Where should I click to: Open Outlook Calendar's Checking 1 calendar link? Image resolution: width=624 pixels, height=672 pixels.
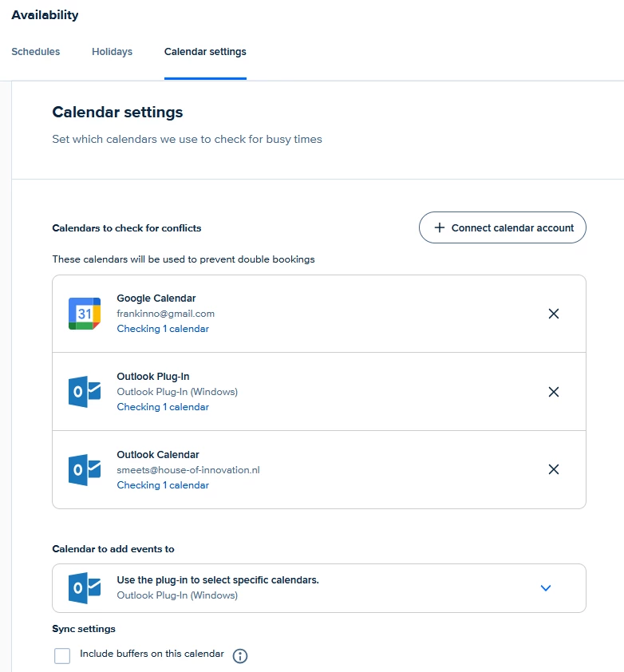pos(163,485)
